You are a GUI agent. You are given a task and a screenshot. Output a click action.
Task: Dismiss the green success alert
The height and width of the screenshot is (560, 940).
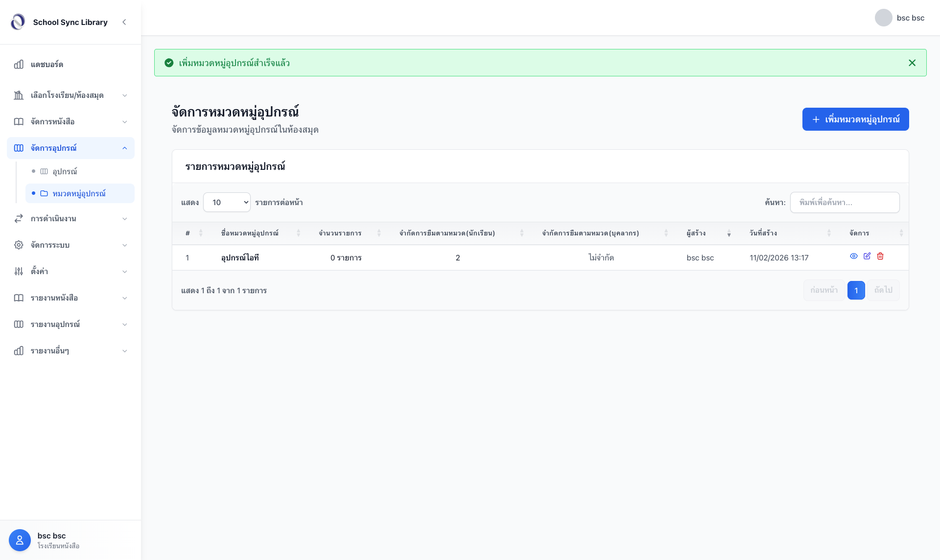click(x=912, y=63)
